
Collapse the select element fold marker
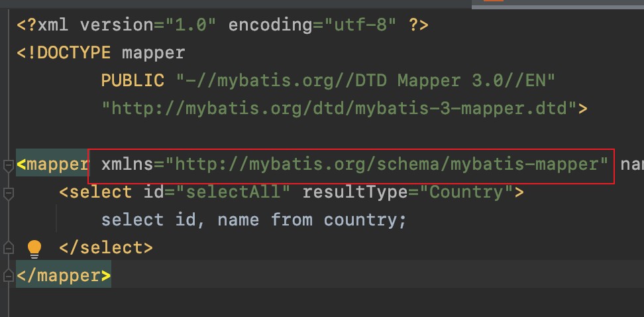(x=9, y=193)
